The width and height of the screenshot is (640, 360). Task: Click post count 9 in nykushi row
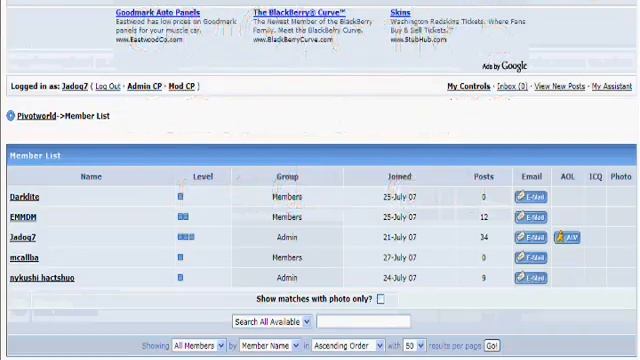coord(484,278)
